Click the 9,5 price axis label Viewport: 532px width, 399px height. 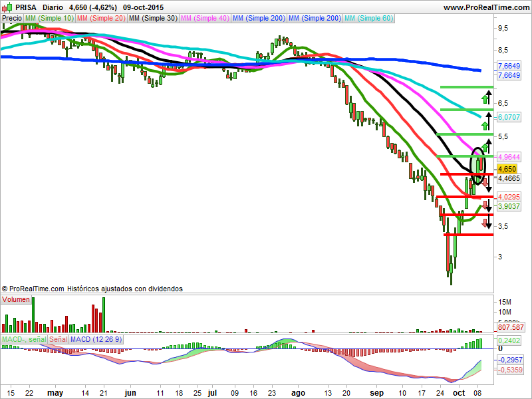pyautogui.click(x=503, y=29)
